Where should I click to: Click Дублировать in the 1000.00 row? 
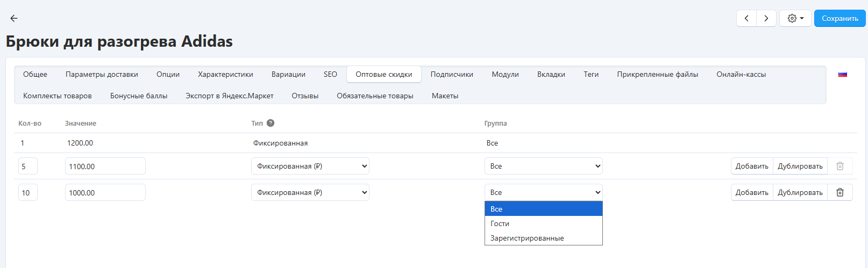click(x=800, y=192)
